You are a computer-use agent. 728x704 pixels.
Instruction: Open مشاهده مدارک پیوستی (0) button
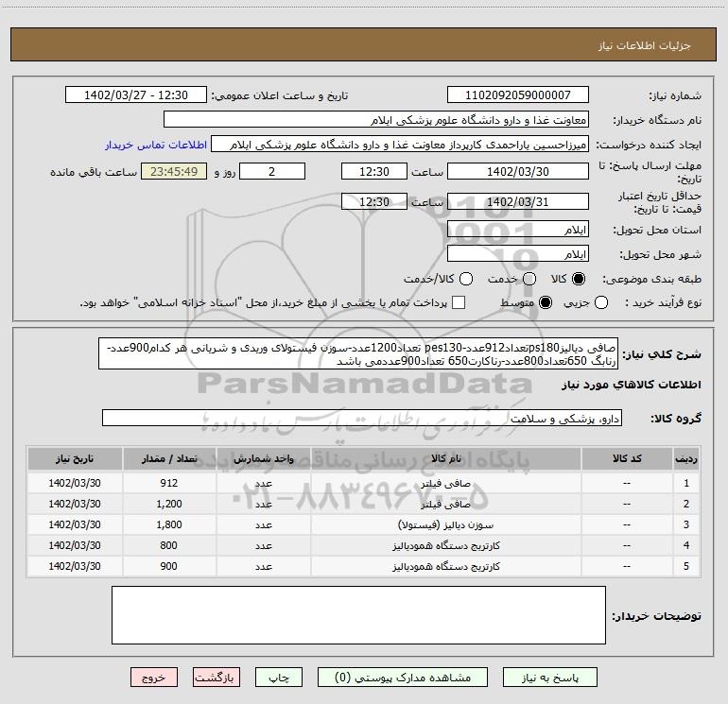coord(403,678)
